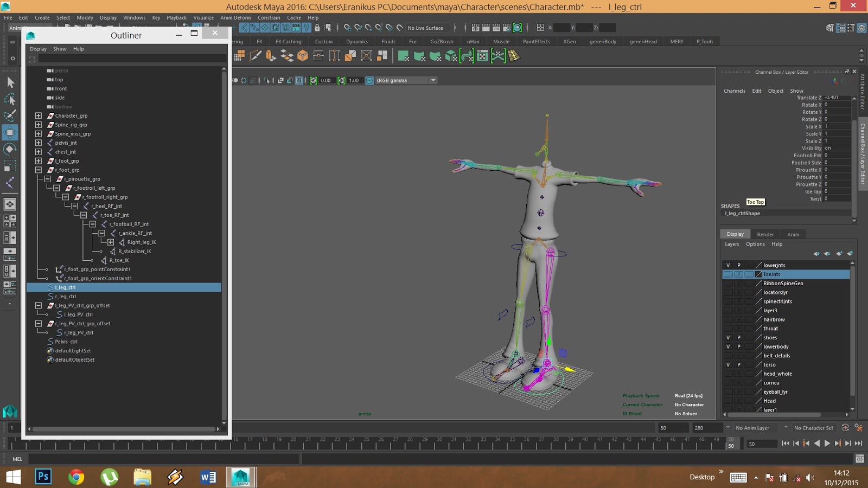Open the Show menu in the Outliner
Screen dimensions: 868x488
point(60,49)
